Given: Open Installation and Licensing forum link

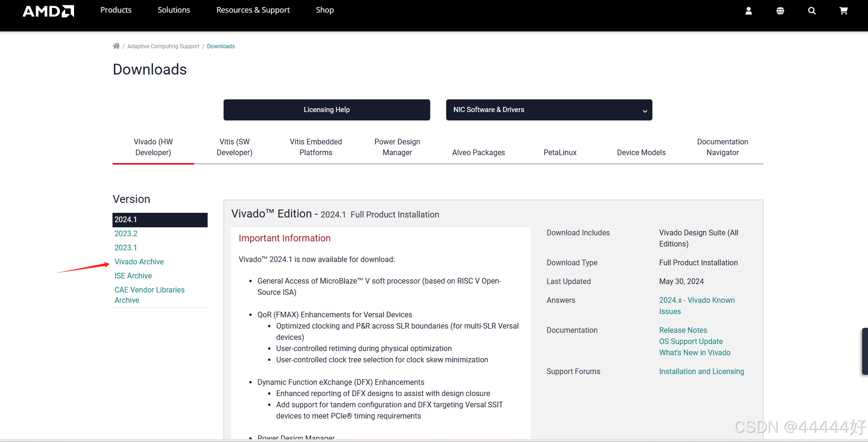Looking at the screenshot, I should 702,371.
